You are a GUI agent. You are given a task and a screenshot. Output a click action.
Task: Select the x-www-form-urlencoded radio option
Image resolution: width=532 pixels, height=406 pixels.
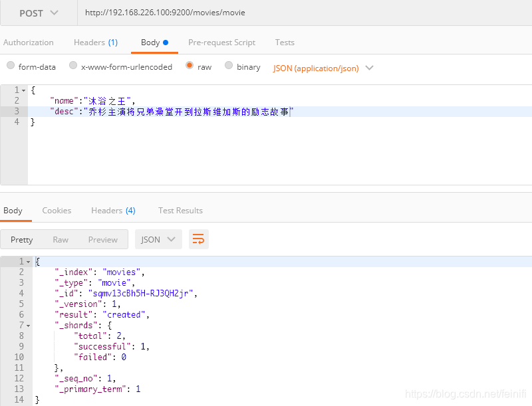coord(73,65)
